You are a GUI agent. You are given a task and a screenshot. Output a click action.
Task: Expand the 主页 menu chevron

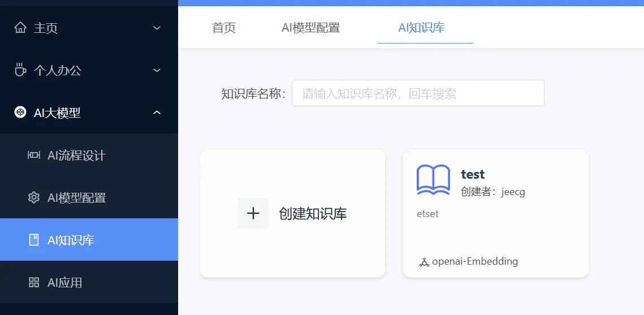[157, 28]
